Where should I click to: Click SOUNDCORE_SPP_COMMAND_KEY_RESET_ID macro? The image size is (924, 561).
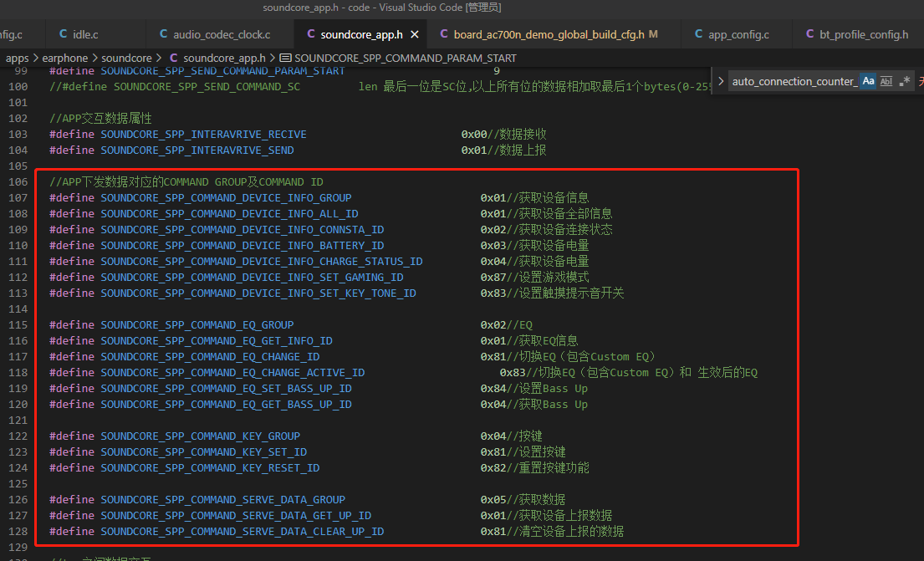210,468
